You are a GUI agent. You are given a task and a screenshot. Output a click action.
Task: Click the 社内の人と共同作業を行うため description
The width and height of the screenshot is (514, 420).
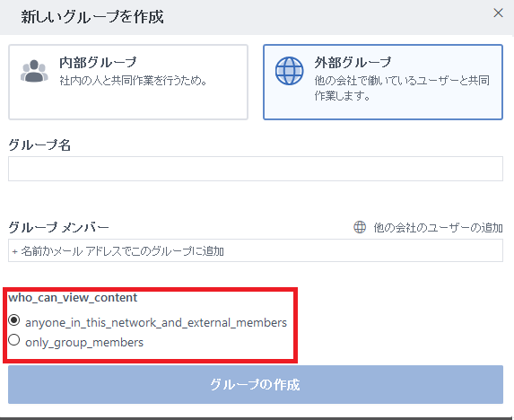[x=133, y=81]
